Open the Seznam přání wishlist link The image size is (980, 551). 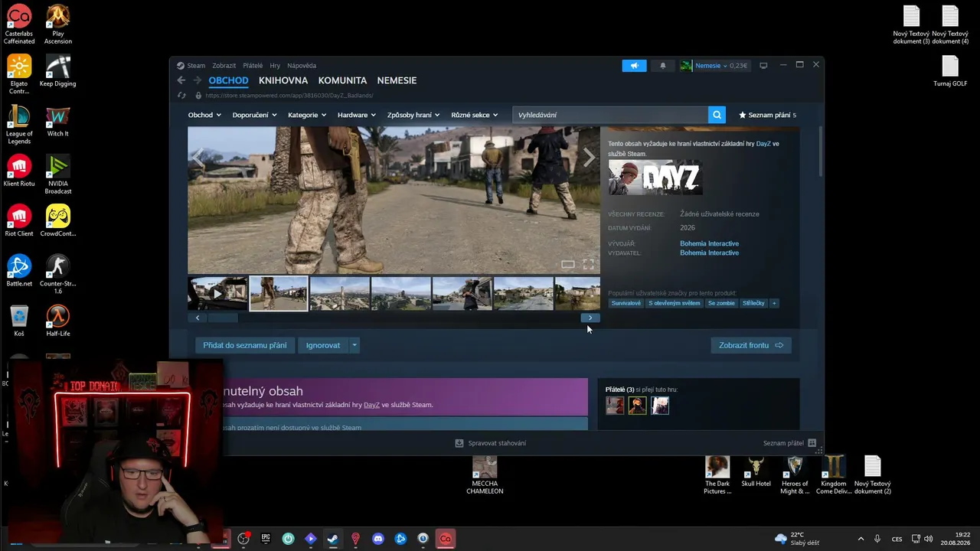point(767,115)
